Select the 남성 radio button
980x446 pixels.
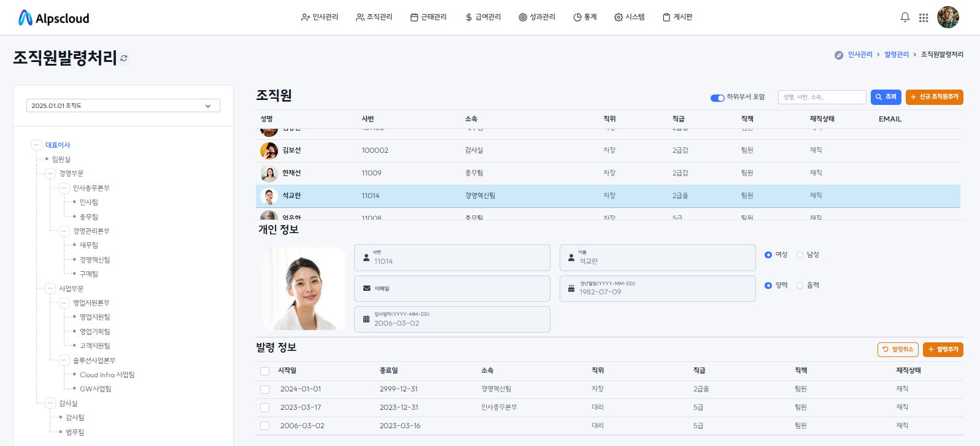pyautogui.click(x=800, y=255)
